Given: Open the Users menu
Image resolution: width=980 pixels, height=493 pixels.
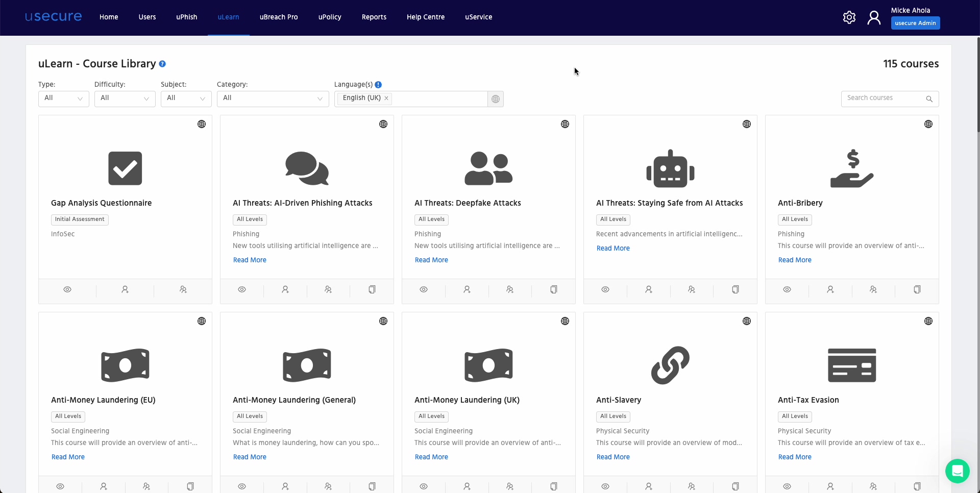Looking at the screenshot, I should point(147,17).
